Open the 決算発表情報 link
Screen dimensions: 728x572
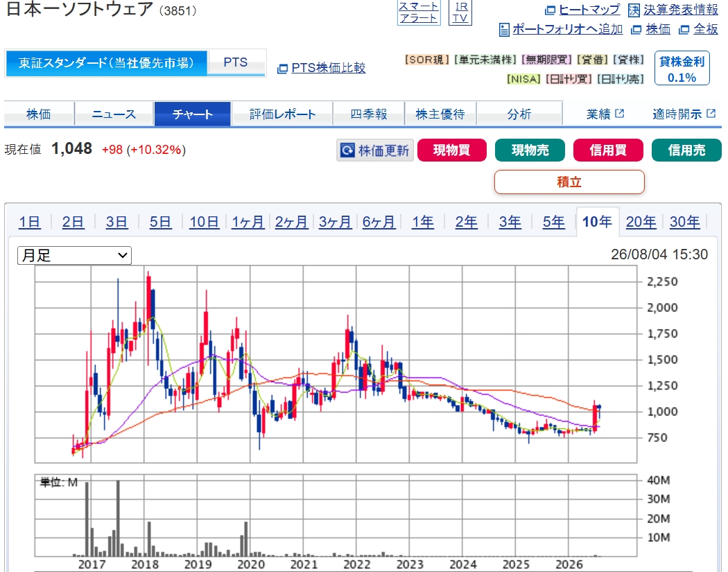[x=681, y=10]
